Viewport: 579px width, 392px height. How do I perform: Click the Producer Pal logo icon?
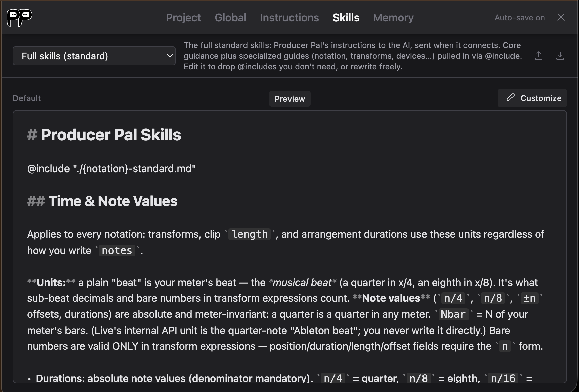pyautogui.click(x=19, y=17)
